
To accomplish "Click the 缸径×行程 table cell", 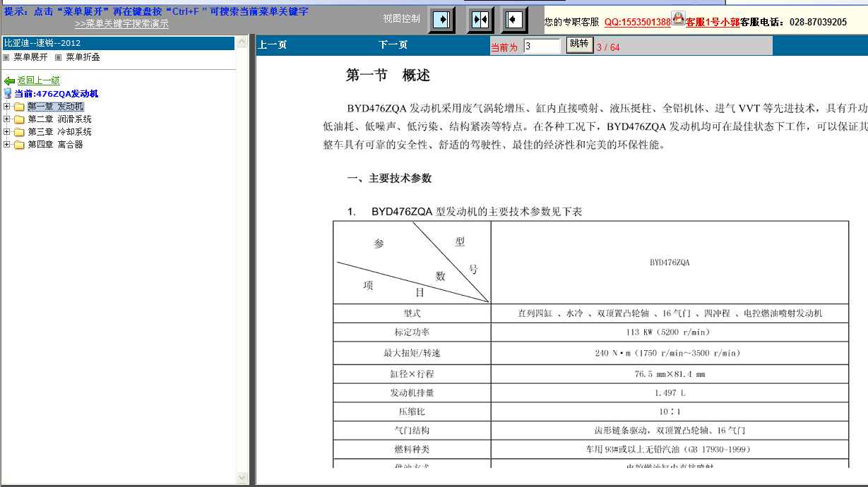I will tap(412, 374).
